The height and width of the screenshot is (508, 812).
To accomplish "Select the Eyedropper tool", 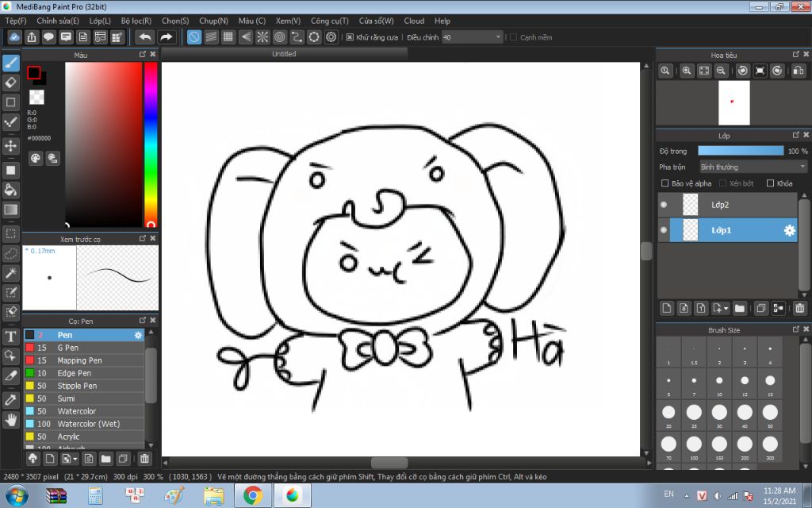I will pos(11,400).
